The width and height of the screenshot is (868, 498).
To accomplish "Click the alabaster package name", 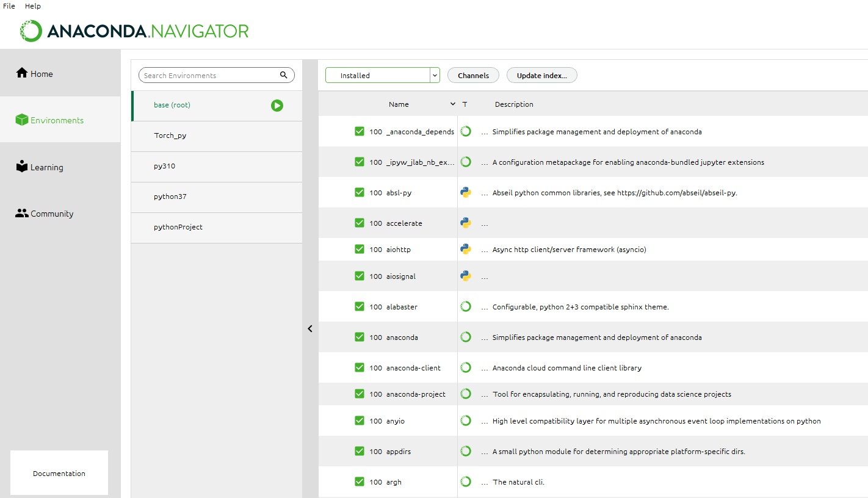I will pos(402,306).
